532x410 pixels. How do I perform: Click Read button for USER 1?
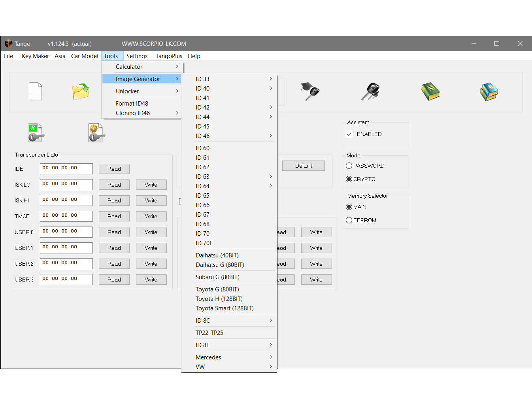coord(114,248)
